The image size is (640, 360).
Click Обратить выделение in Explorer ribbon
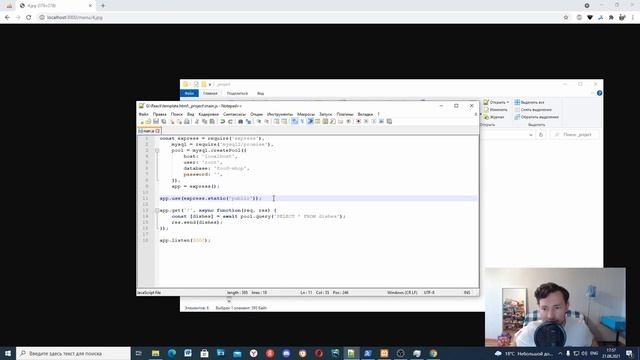536,117
